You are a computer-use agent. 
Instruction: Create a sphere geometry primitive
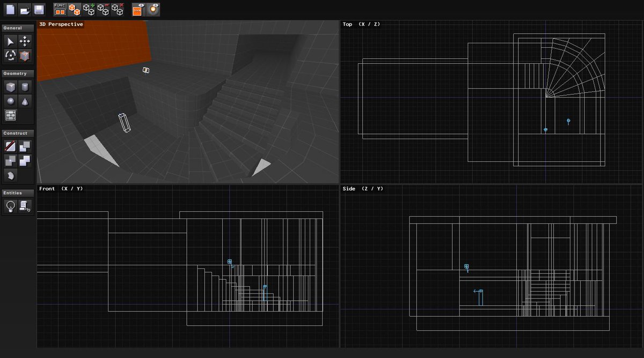[10, 101]
